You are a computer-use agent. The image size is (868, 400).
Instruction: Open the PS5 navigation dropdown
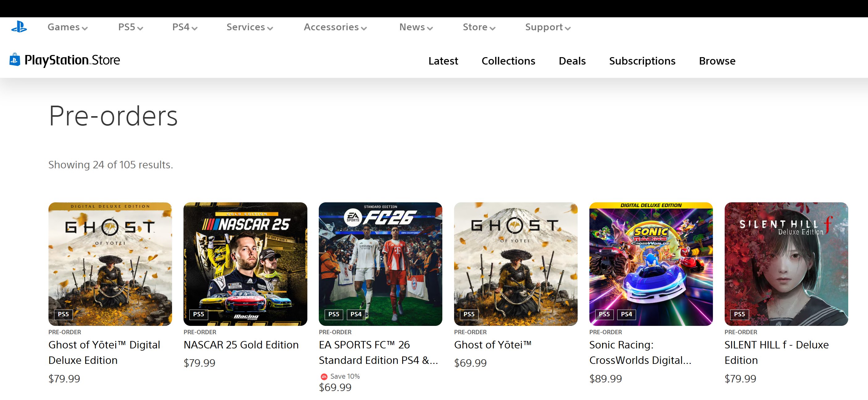tap(130, 27)
